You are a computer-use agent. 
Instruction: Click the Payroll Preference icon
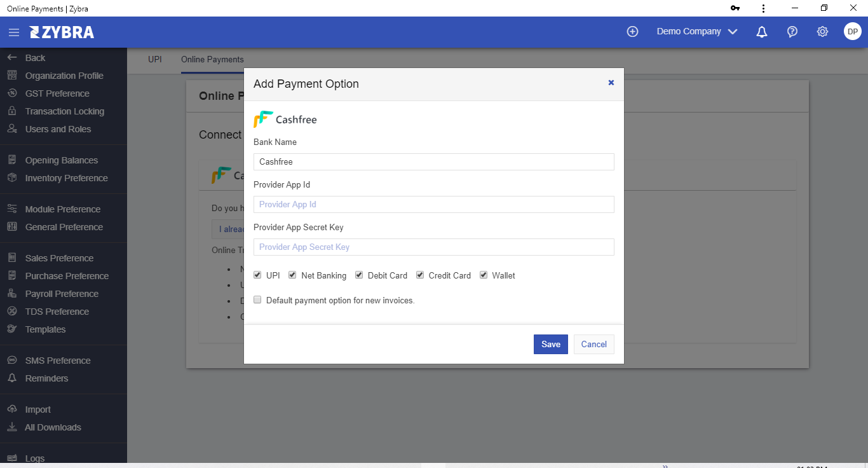pyautogui.click(x=12, y=293)
